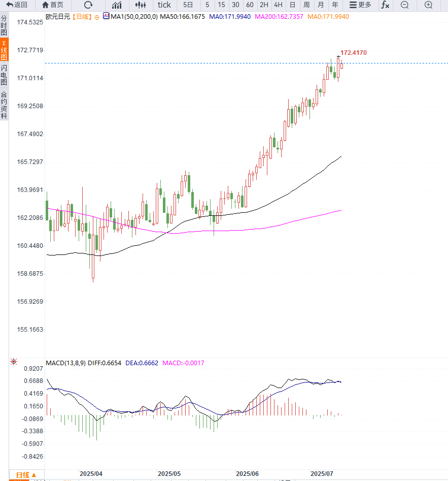Click the DIFF:0.6654 value

(x=105, y=363)
